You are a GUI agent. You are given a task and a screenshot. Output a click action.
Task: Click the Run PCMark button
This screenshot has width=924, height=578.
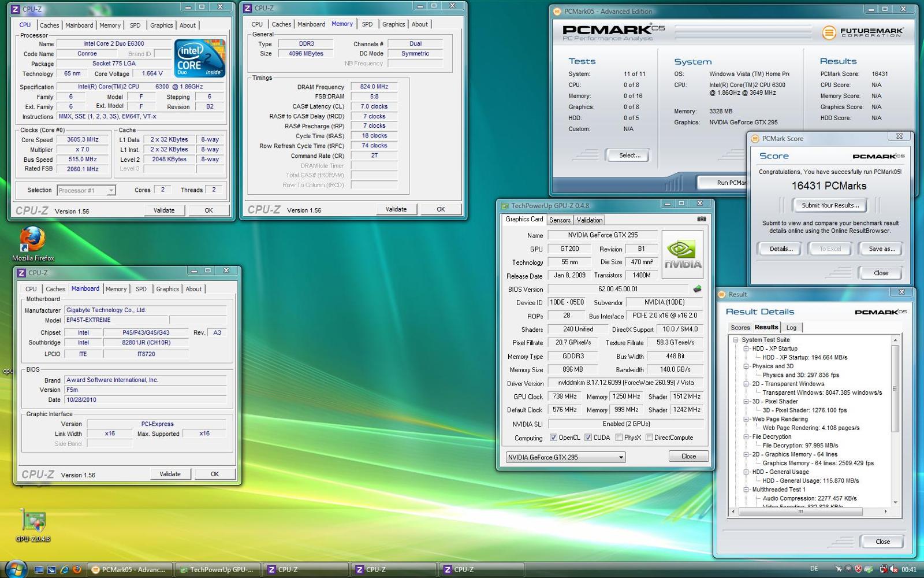(x=723, y=183)
